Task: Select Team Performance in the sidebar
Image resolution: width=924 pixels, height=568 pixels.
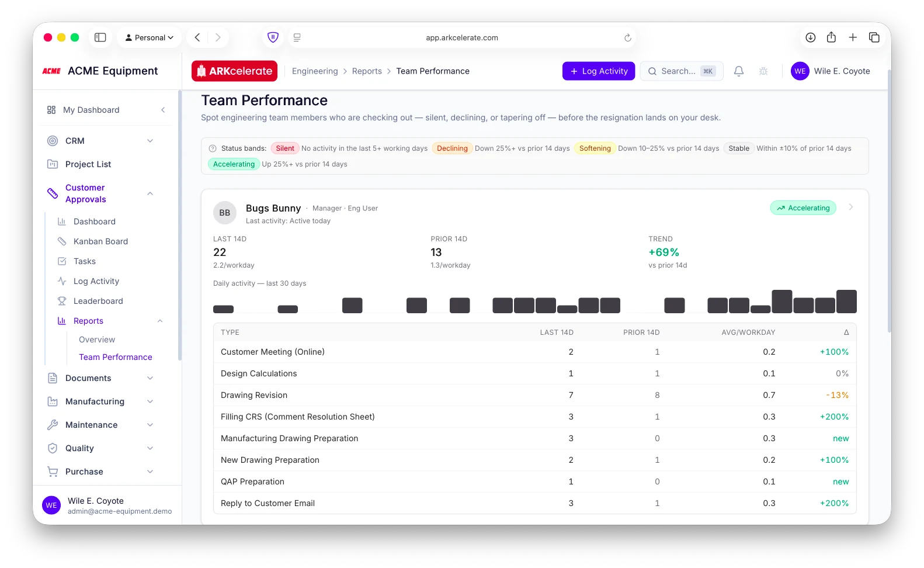Action: pos(116,357)
